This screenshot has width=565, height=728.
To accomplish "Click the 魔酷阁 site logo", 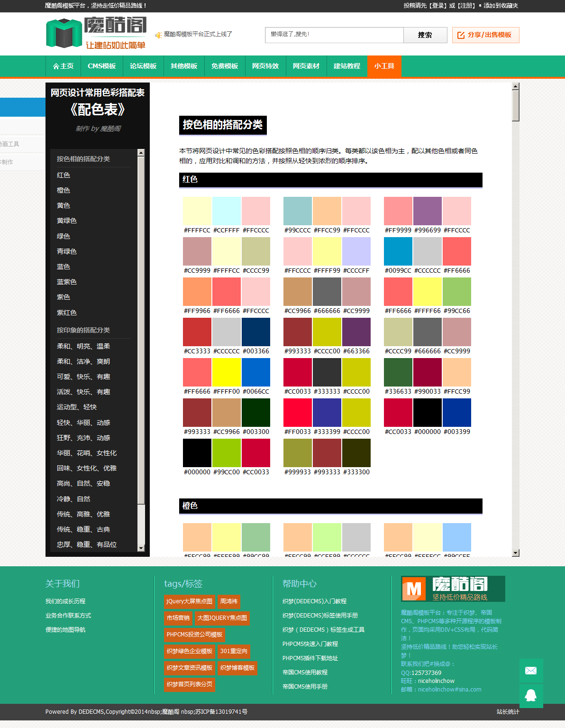I will click(96, 33).
